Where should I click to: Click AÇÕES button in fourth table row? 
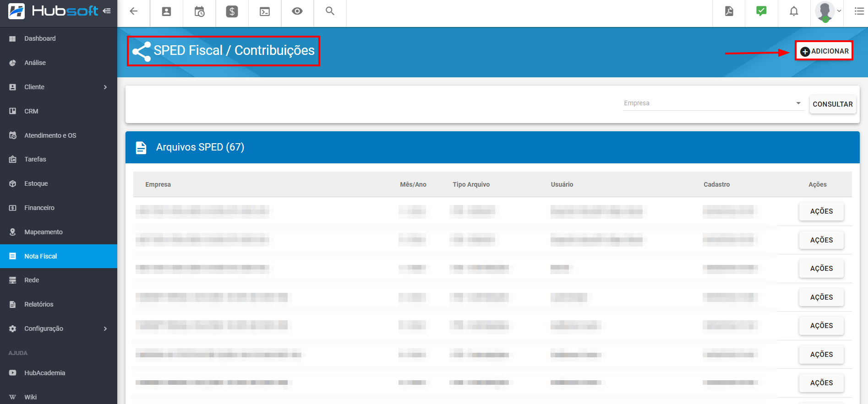[821, 297]
